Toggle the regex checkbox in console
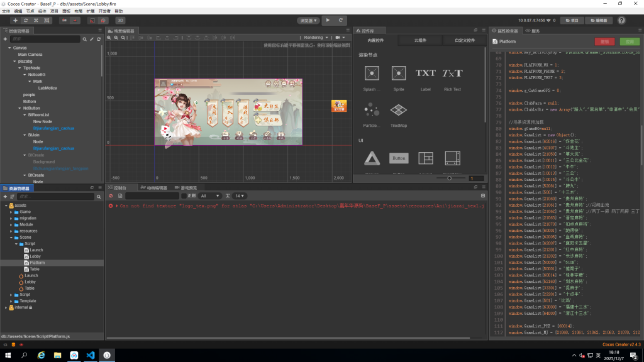The image size is (644, 362). tap(184, 196)
